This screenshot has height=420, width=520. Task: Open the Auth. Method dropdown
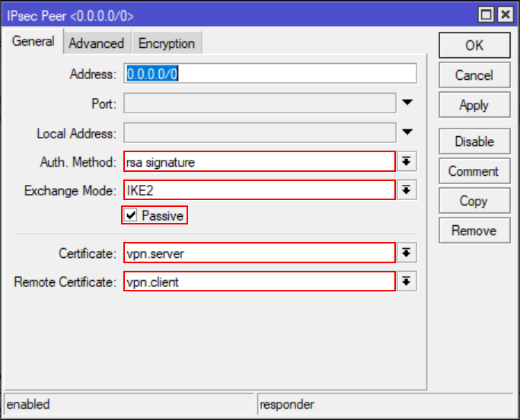pos(407,161)
